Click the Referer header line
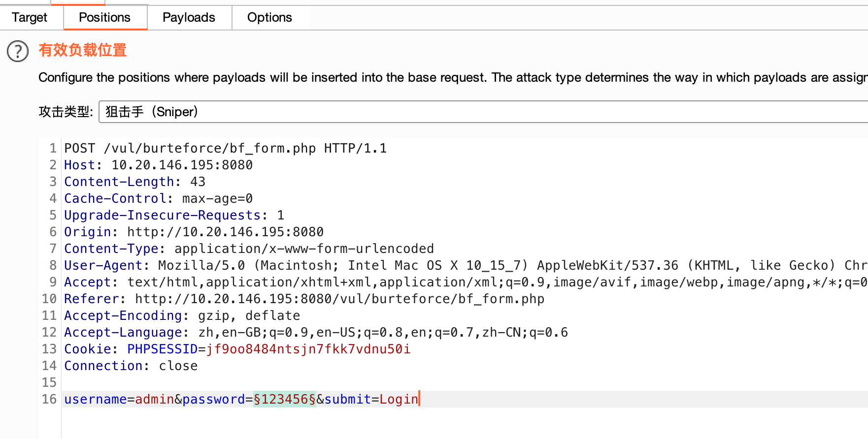The height and width of the screenshot is (439, 868). click(304, 299)
